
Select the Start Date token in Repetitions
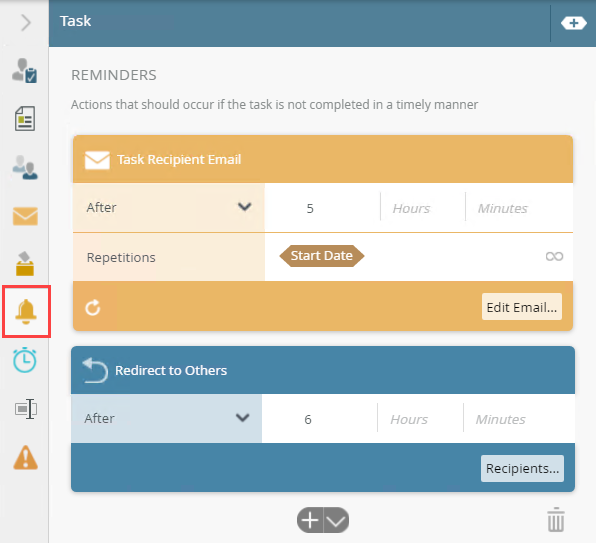pos(322,256)
